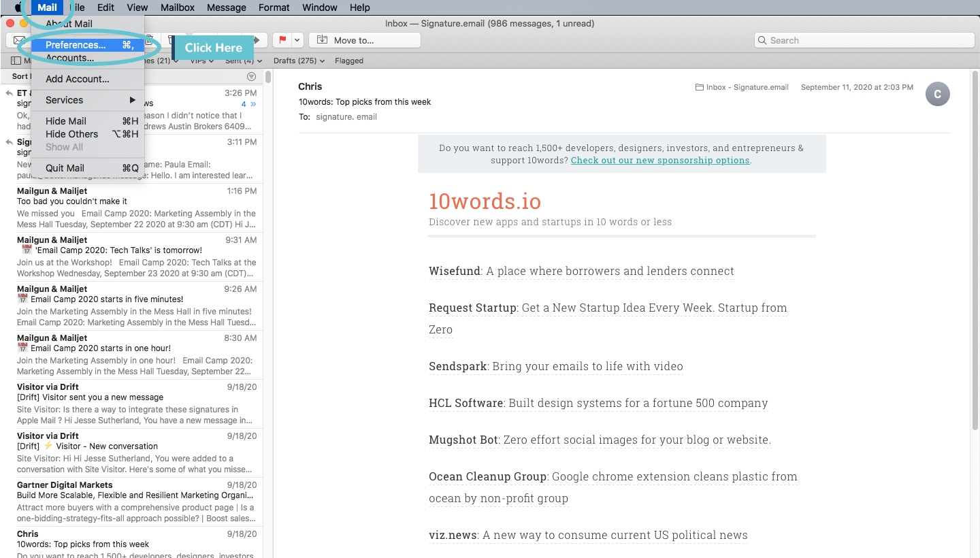
Task: Click lightning emoji in Visitor - New conversation subject
Action: [48, 446]
